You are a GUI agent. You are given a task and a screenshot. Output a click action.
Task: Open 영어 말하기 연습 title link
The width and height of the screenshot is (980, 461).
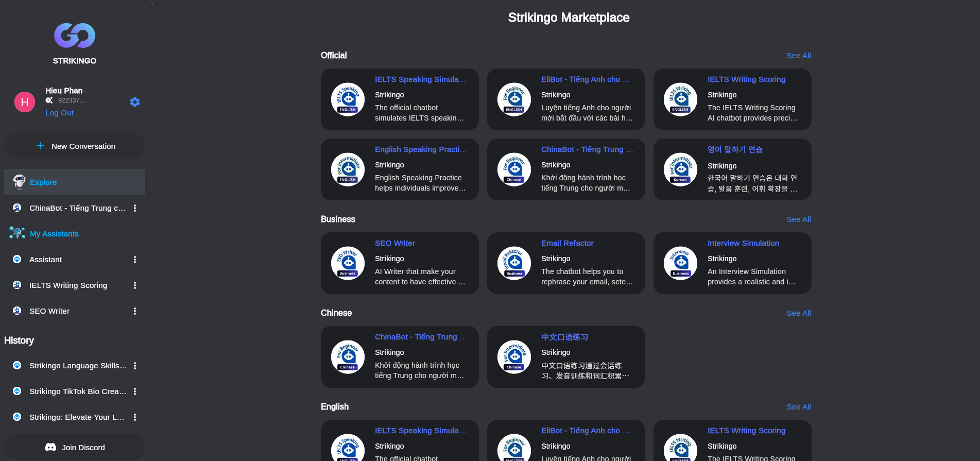coord(735,149)
